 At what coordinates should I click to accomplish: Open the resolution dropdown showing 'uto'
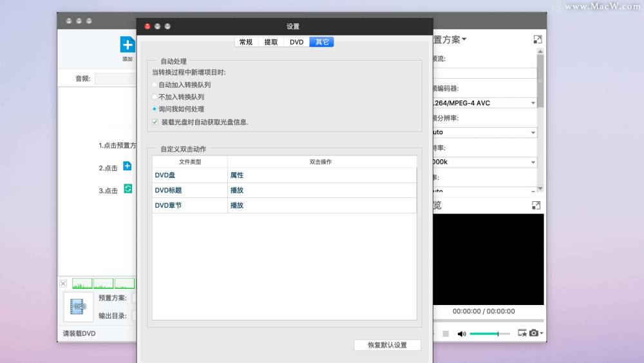coord(485,132)
